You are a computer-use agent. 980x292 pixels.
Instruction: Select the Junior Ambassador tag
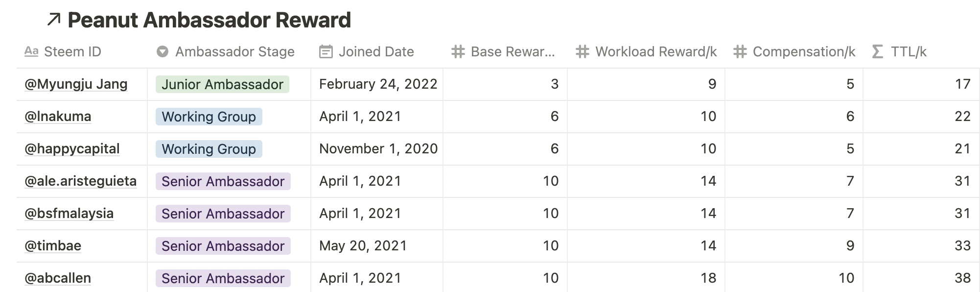(x=222, y=84)
